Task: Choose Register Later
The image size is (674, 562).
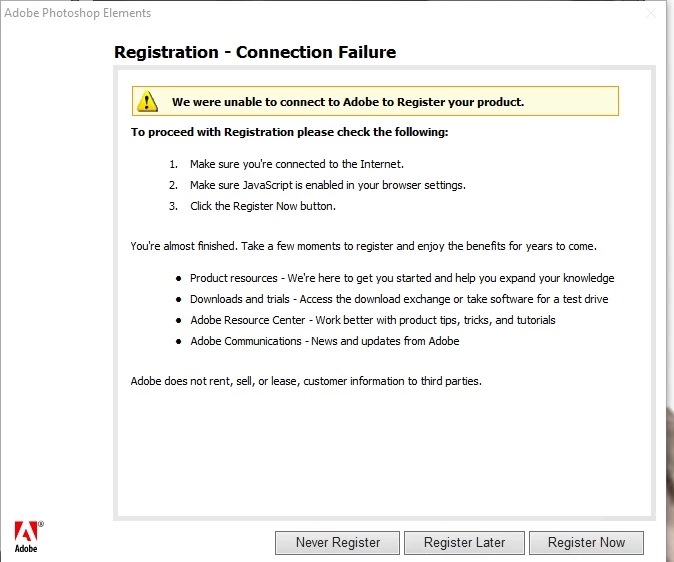Action: pyautogui.click(x=464, y=543)
